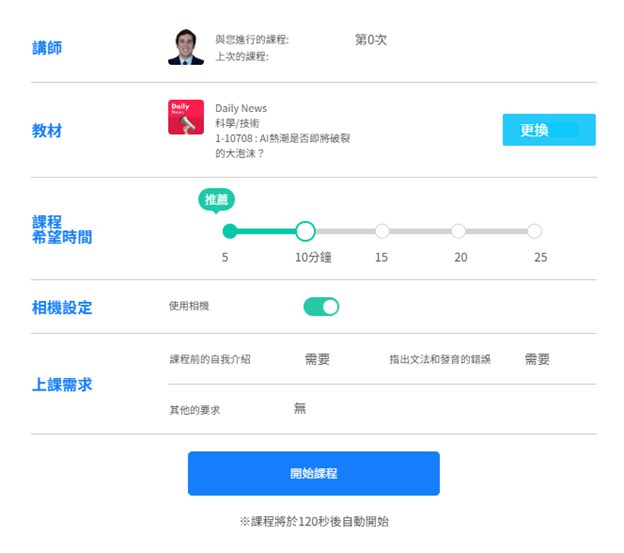The width and height of the screenshot is (624, 553).
Task: Click the 教材 section heading
Action: [47, 130]
